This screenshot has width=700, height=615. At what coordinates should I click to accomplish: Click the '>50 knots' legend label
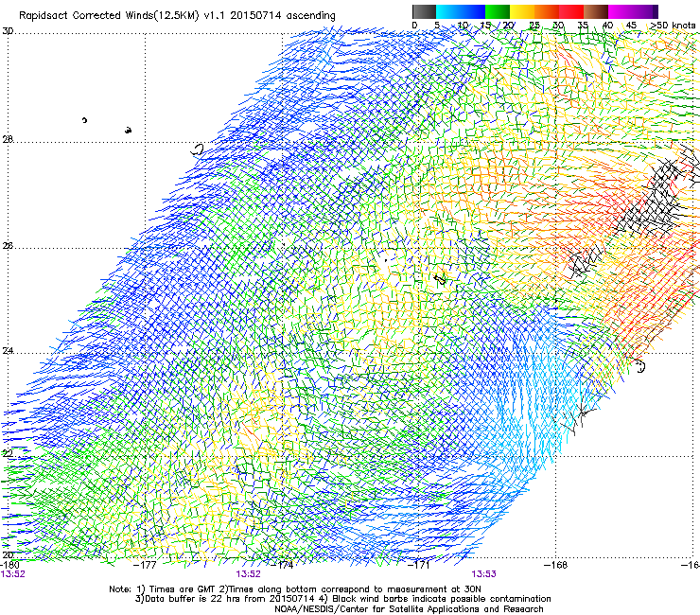point(673,26)
